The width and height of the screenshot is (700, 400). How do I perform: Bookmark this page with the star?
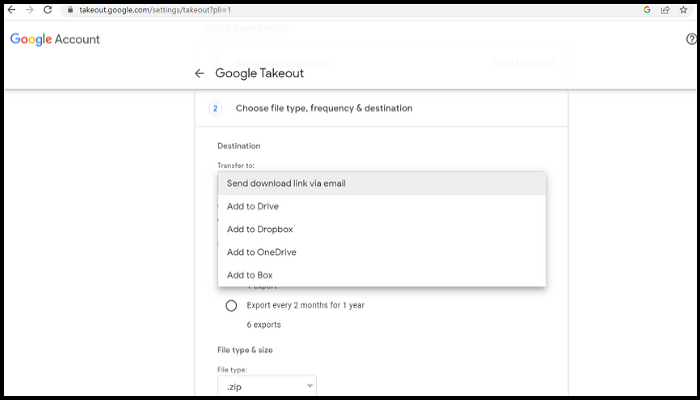click(x=685, y=9)
